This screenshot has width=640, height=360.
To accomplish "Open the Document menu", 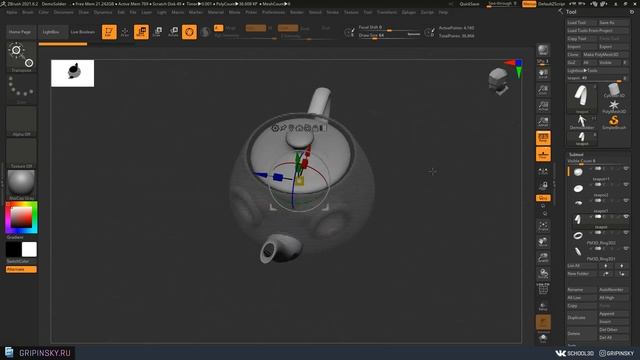I will pos(64,12).
